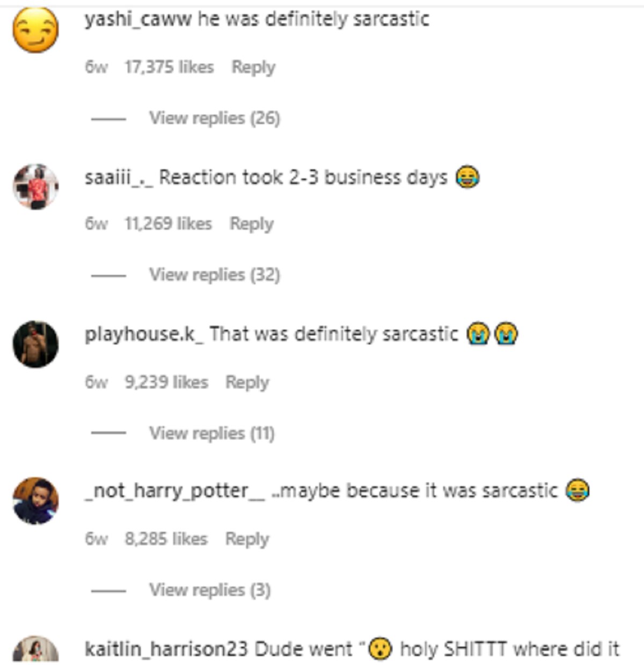The width and height of the screenshot is (644, 665).
Task: Go to _not_harry_potter__ username link
Action: pos(174,491)
